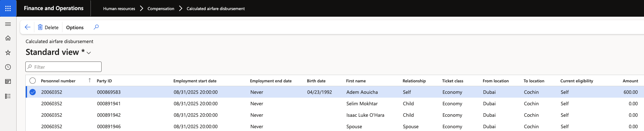This screenshot has height=131, width=644.
Task: Click the Compensation breadcrumb
Action: [161, 9]
